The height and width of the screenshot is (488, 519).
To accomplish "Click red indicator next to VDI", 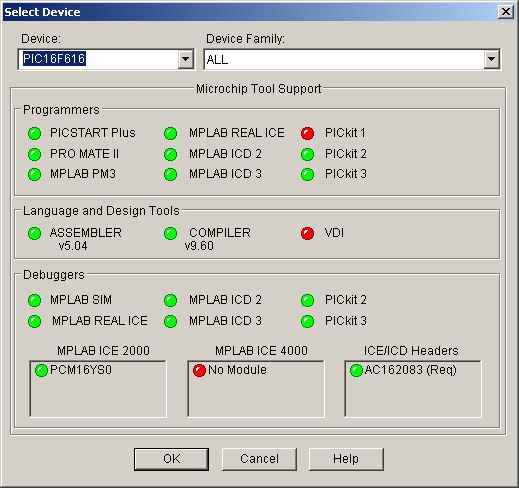I will 307,233.
